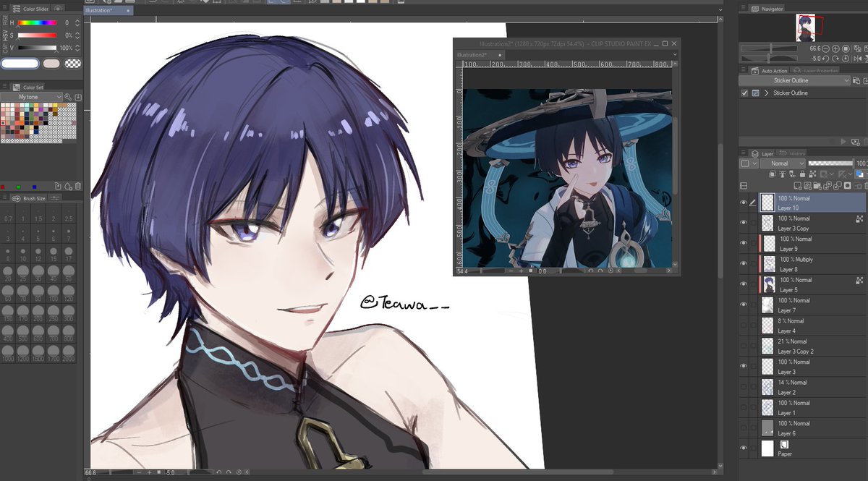The width and height of the screenshot is (868, 481).
Task: Show Layer 4 via visibility box
Action: (743, 325)
